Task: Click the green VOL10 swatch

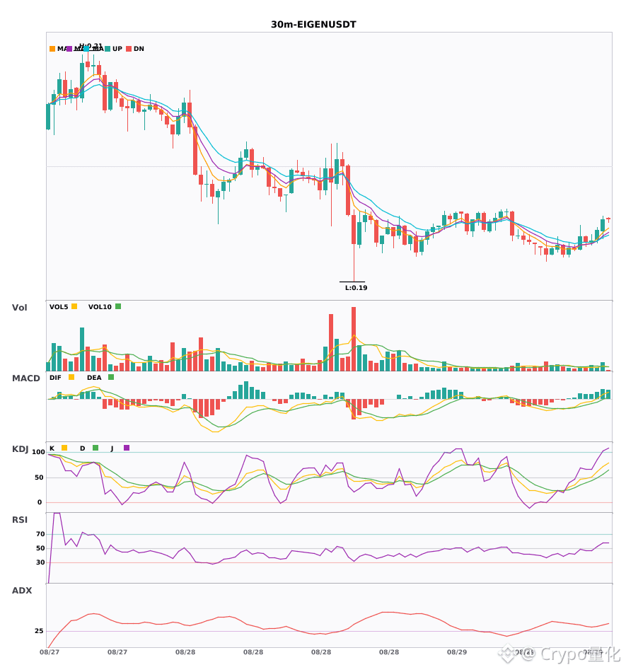Action: tap(118, 306)
